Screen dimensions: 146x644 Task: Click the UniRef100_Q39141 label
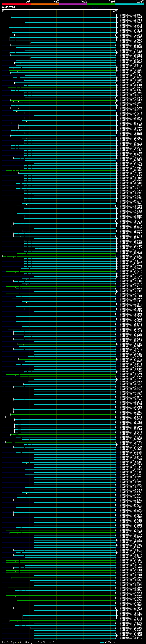[131, 608]
